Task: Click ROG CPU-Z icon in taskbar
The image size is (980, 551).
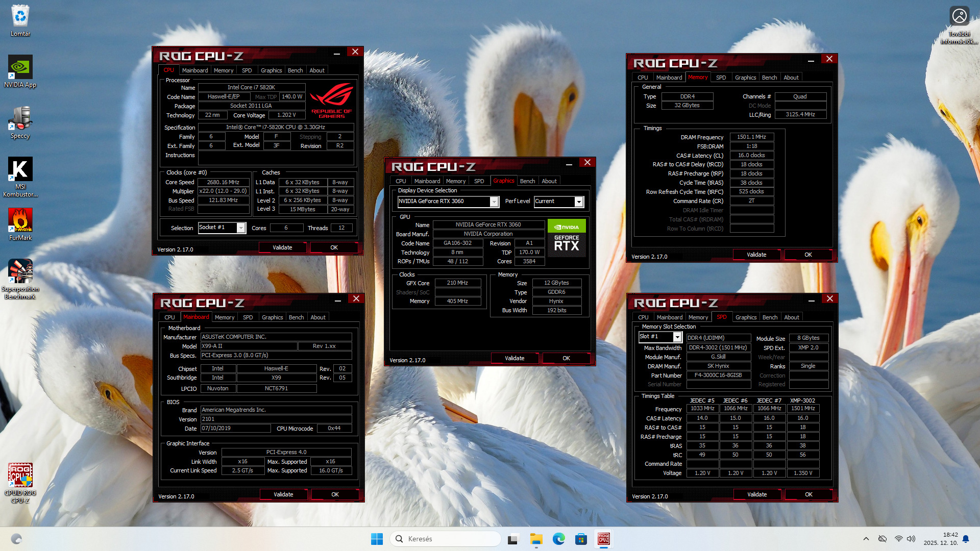Action: click(603, 539)
